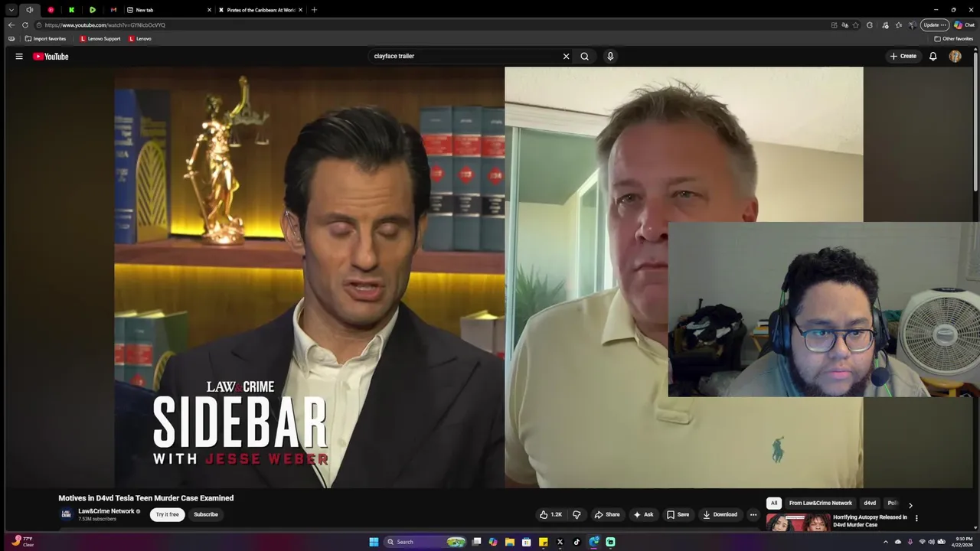Viewport: 980px width, 551px height.
Task: Switch to the pinned green K tab
Action: [71, 10]
